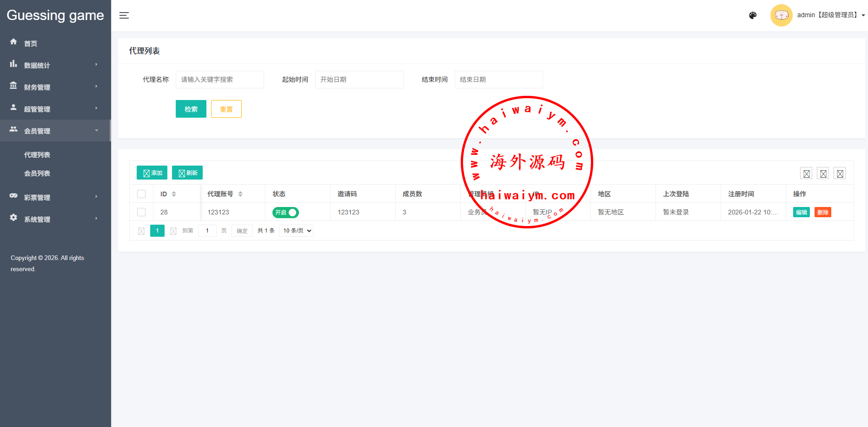This screenshot has height=427, width=868.
Task: Open the 10 条/页 page size dropdown
Action: point(296,231)
